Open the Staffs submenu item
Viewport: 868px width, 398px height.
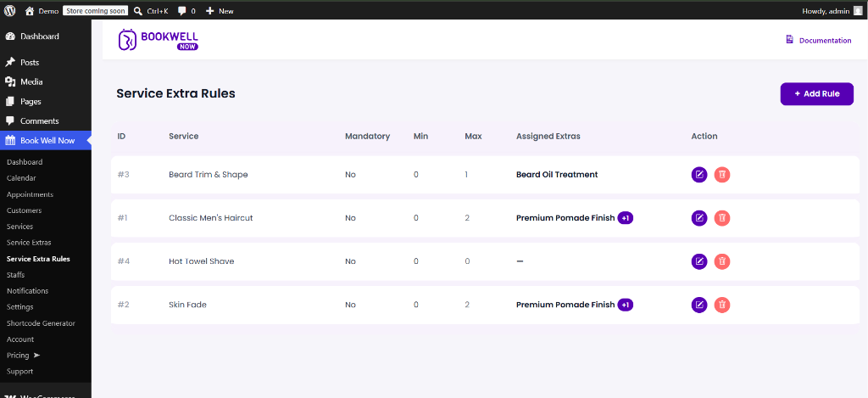pyautogui.click(x=15, y=274)
